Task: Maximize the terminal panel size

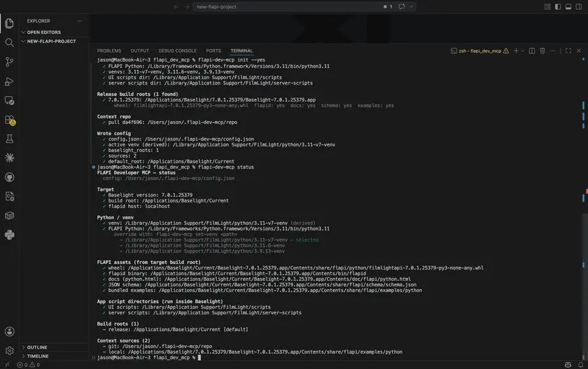Action: (568, 51)
